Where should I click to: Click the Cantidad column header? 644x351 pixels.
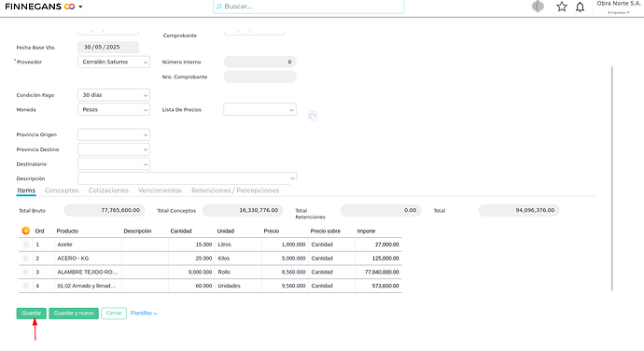181,231
